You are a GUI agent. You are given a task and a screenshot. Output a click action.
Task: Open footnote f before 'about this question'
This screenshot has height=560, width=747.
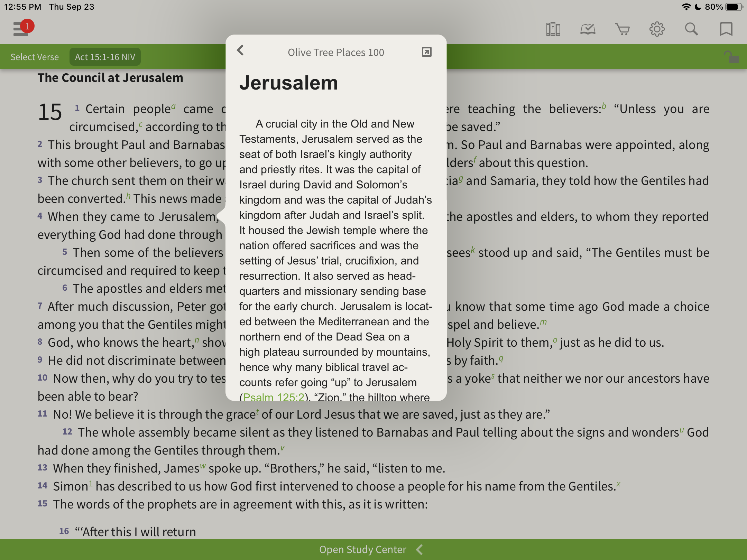475,160
